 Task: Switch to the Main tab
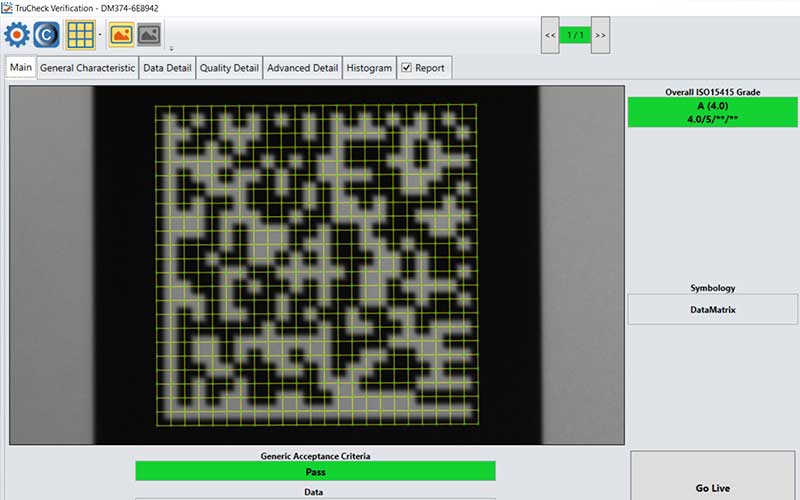coord(21,67)
